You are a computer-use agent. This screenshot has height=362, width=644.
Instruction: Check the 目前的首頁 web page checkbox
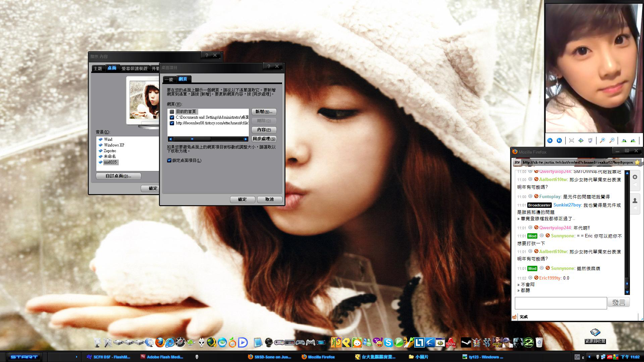pyautogui.click(x=172, y=112)
